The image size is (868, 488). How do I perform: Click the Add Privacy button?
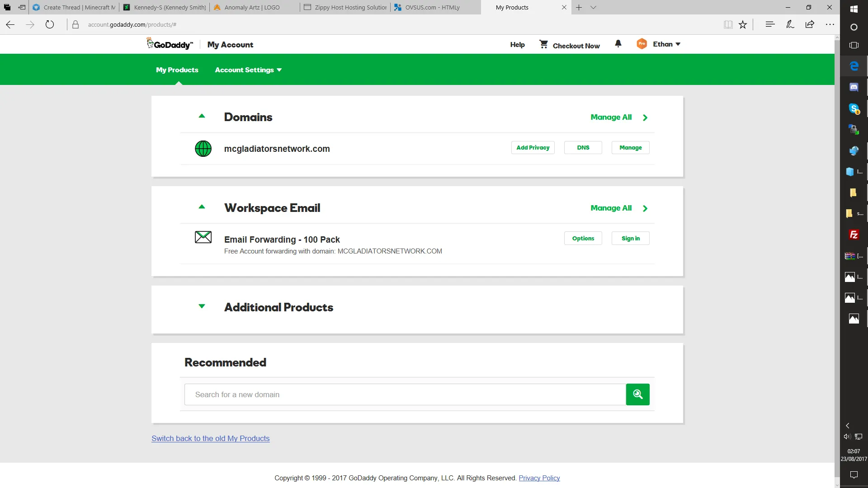(x=533, y=148)
